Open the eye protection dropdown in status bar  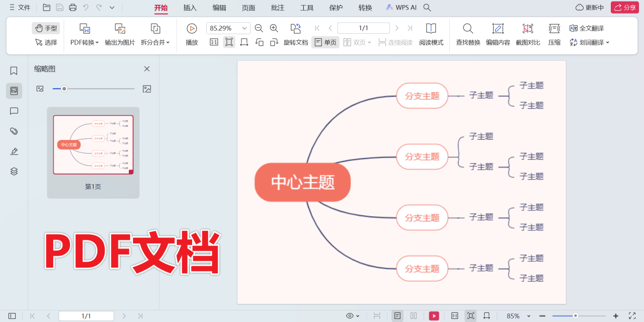(353, 316)
